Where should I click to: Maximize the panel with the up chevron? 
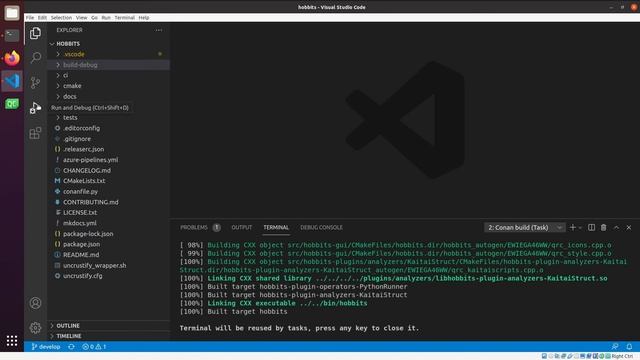pyautogui.click(x=616, y=227)
